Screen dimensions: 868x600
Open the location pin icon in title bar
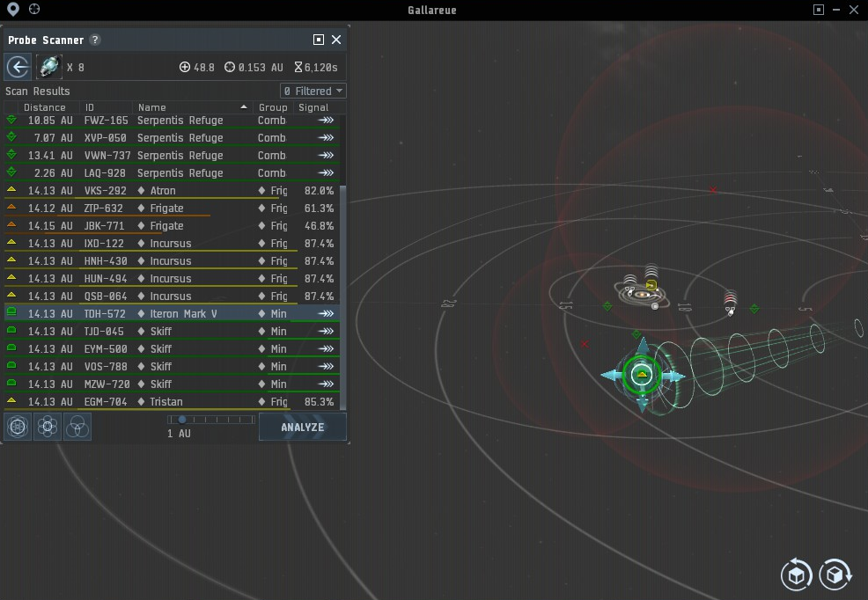pyautogui.click(x=12, y=9)
